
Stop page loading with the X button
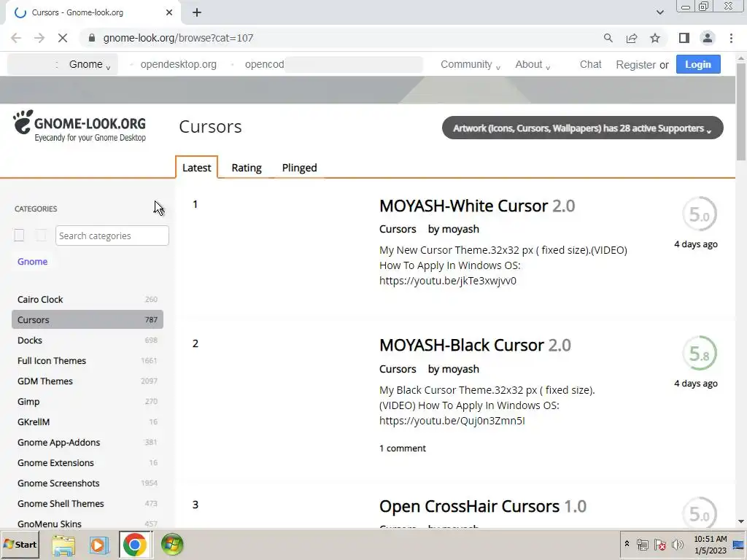tap(63, 38)
